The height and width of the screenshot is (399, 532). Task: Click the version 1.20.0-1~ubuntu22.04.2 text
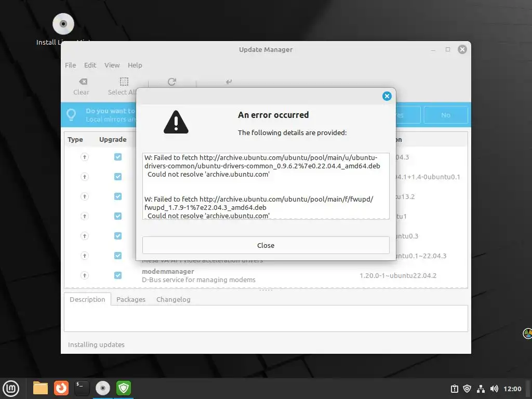coord(398,275)
